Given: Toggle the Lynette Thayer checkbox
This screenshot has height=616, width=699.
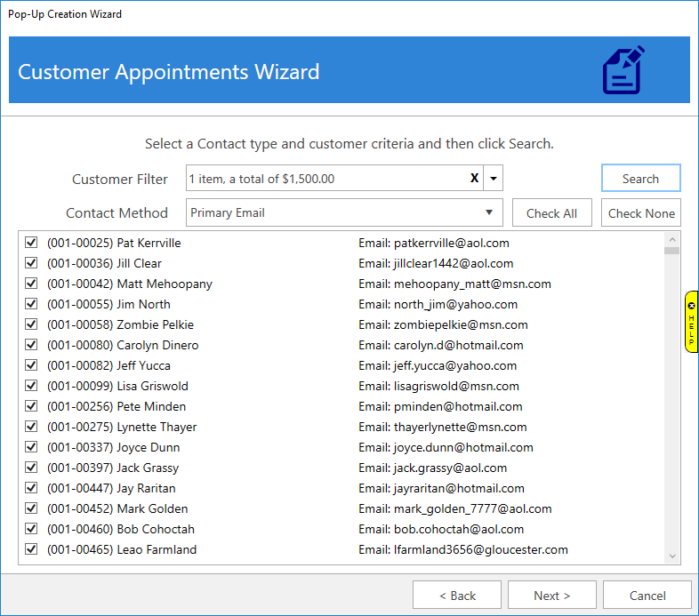Looking at the screenshot, I should (32, 427).
